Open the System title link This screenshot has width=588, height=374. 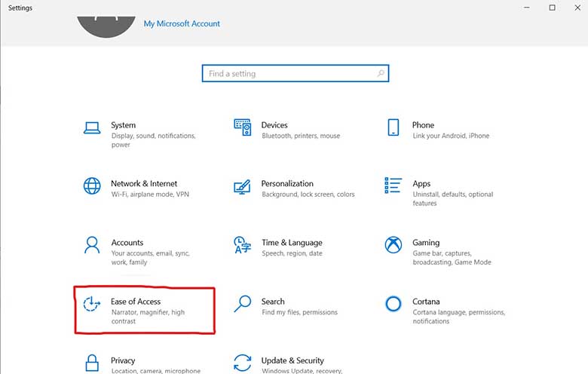123,125
